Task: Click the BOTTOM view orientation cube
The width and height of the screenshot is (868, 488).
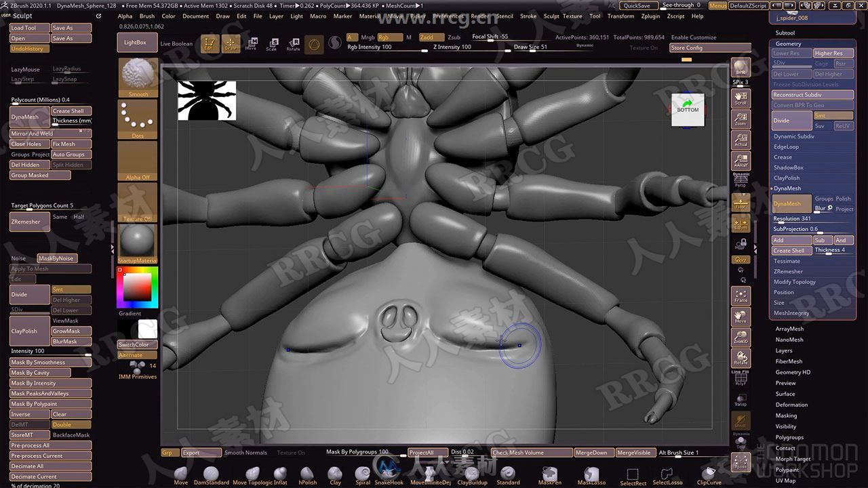Action: (x=688, y=109)
